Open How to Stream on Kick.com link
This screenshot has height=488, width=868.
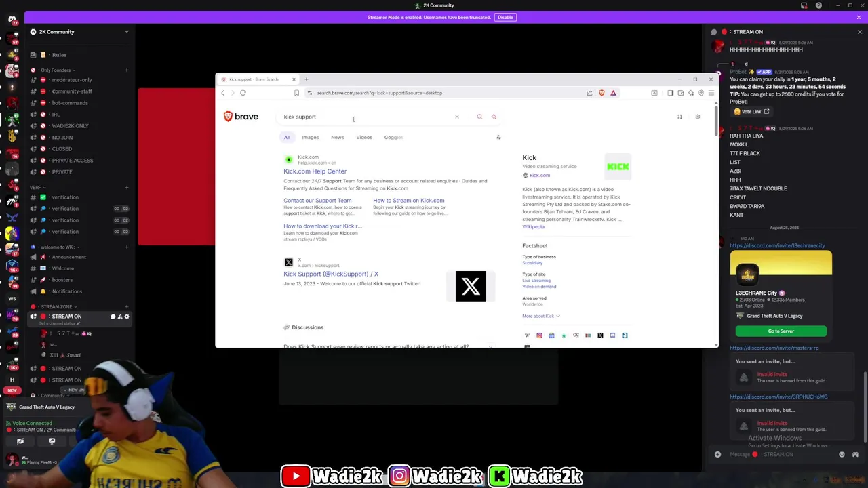[x=408, y=201]
